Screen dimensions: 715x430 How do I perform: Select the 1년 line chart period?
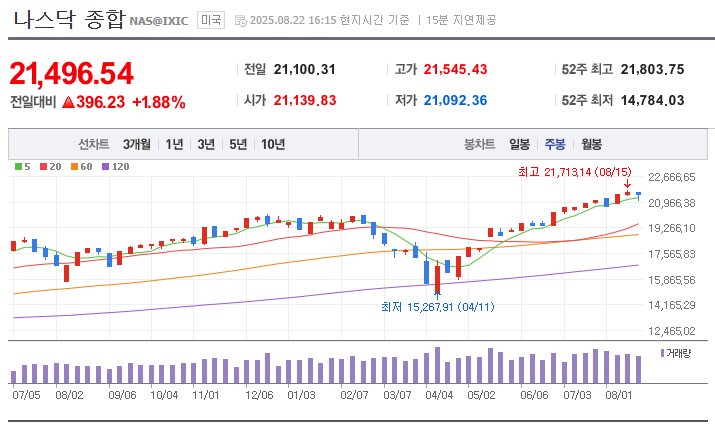point(174,145)
